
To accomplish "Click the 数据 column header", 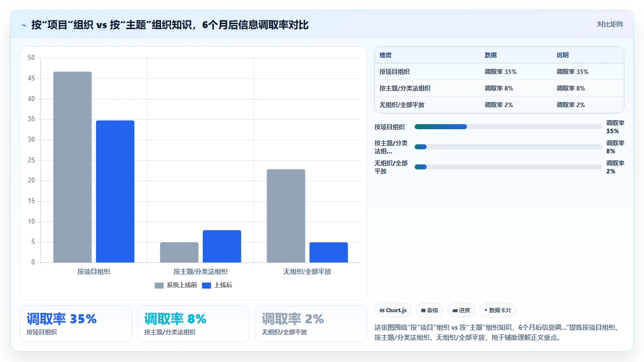I will [x=491, y=55].
